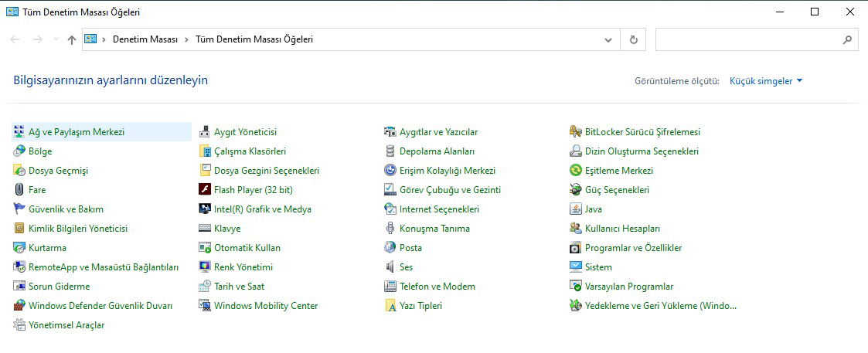Click the Depolama Alanları disk icon
Screen dimensions: 868x353
coord(390,151)
